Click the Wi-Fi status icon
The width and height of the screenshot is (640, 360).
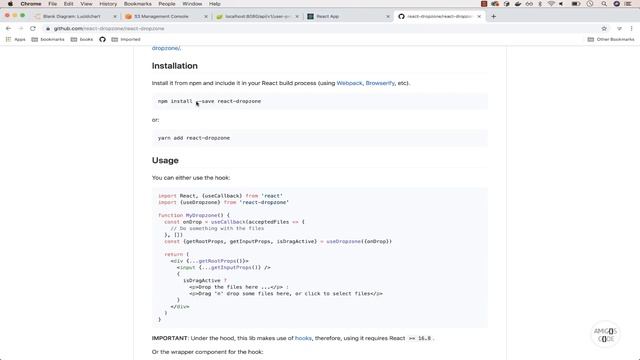point(551,4)
